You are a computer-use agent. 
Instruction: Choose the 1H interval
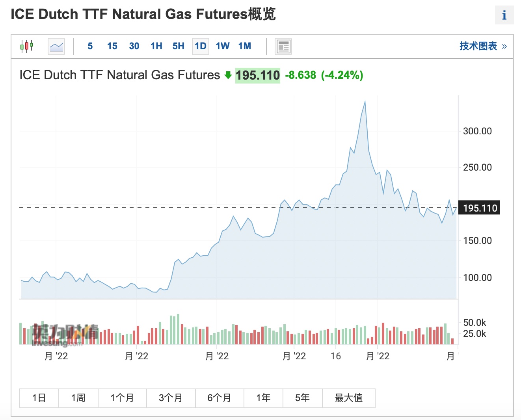click(x=156, y=46)
